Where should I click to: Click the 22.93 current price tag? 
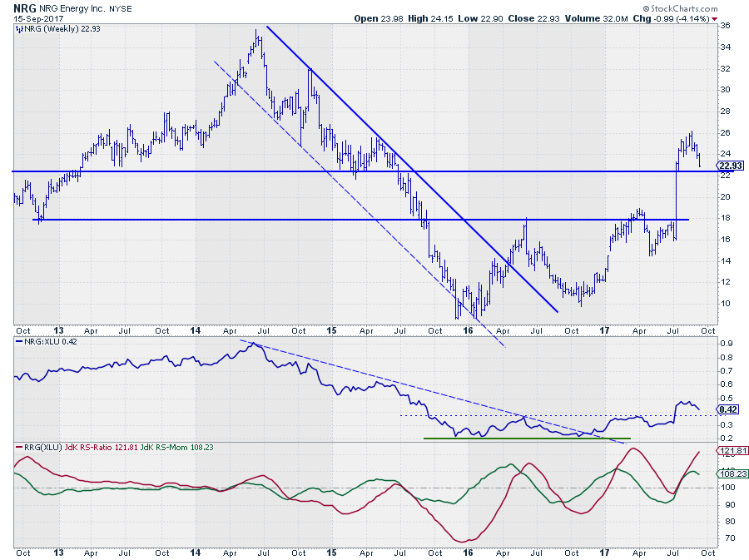pyautogui.click(x=728, y=165)
